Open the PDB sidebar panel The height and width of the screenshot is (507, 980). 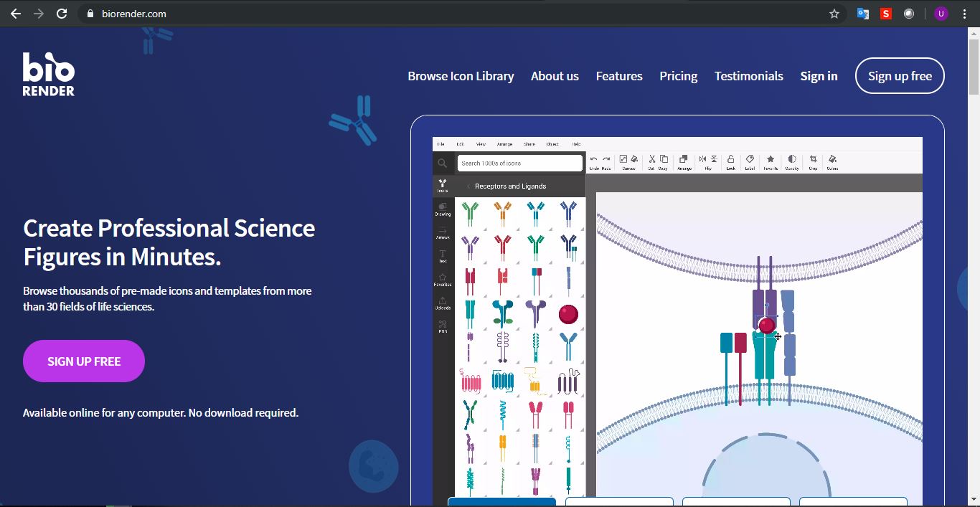pyautogui.click(x=443, y=327)
